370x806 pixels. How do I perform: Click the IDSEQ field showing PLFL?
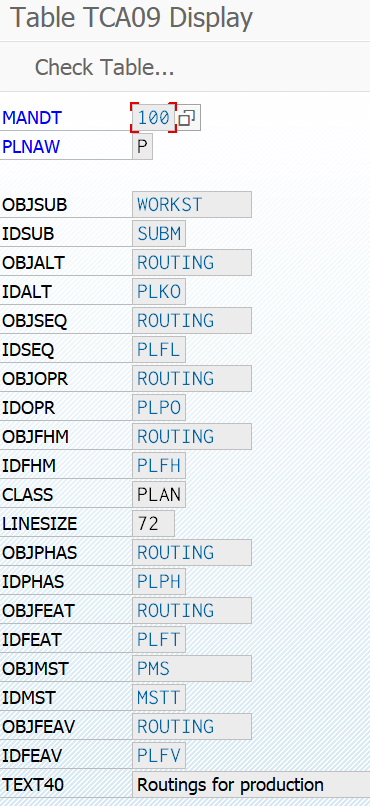pos(159,350)
